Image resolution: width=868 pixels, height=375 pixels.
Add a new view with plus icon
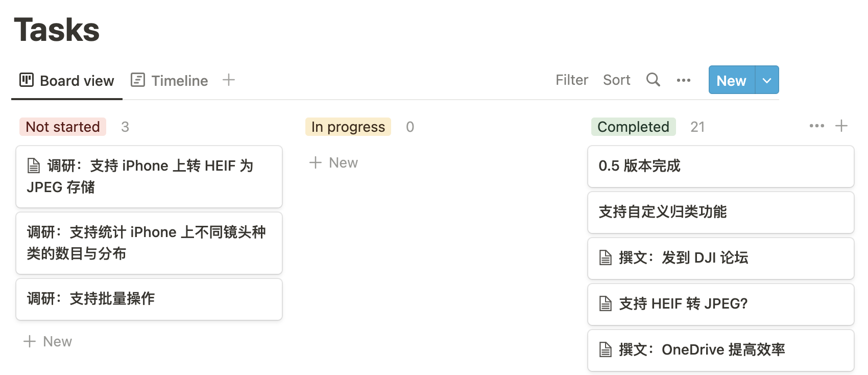pos(229,80)
